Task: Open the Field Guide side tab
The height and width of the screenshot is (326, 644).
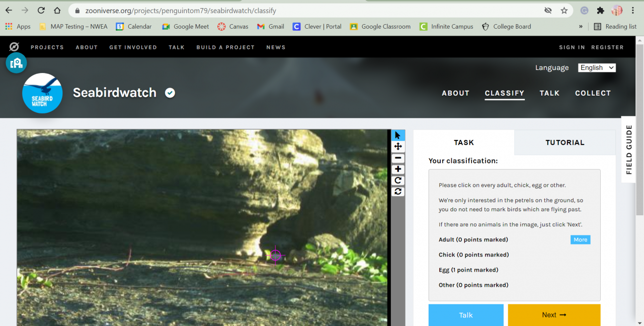Action: 629,149
